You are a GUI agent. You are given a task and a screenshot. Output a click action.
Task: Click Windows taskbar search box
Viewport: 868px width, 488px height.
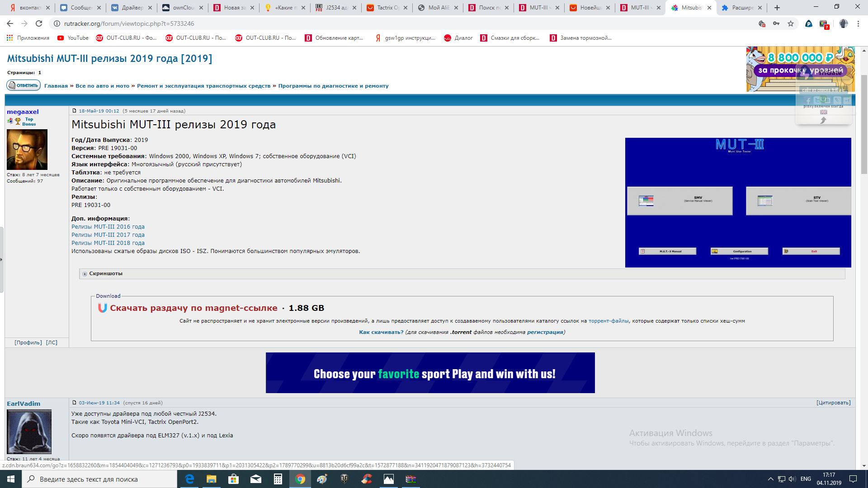click(99, 479)
